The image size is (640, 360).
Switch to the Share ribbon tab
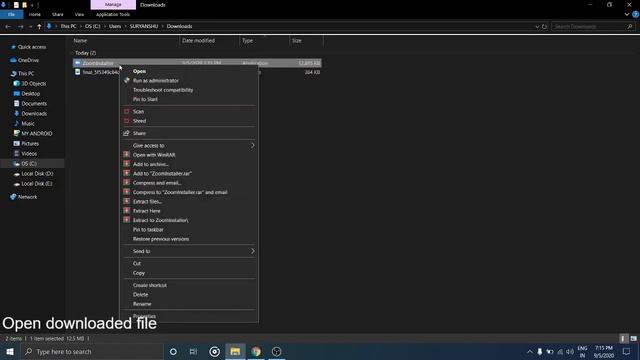(58, 14)
